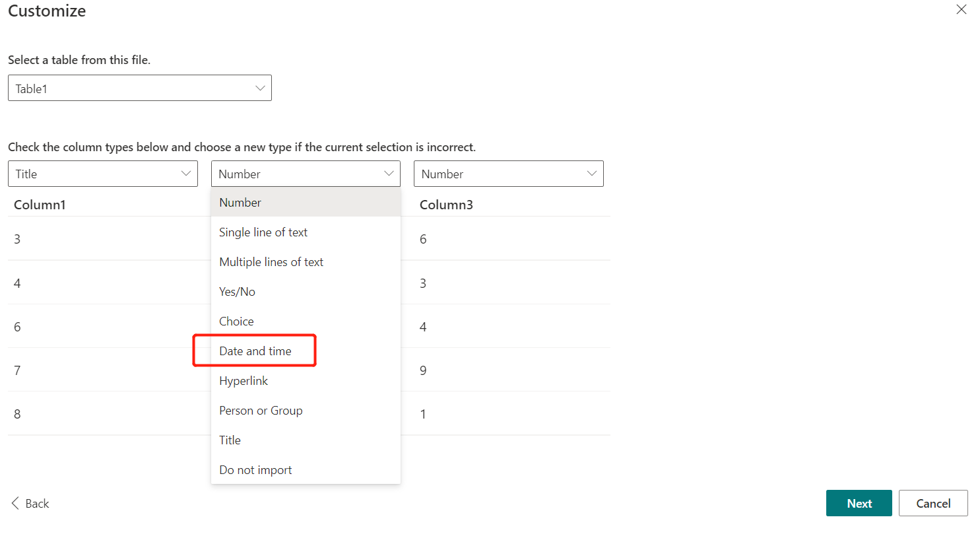
Task: Open the Title column type dropdown
Action: (103, 174)
